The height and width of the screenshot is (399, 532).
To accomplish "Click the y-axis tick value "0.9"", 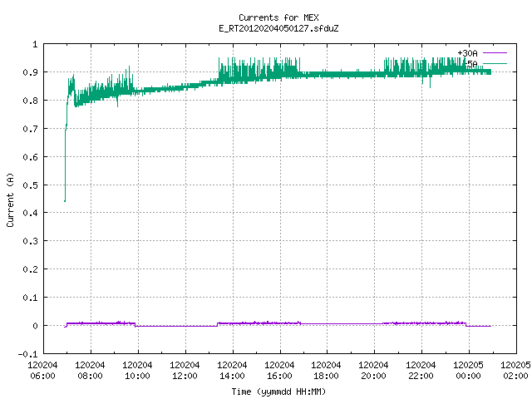I will (x=30, y=72).
